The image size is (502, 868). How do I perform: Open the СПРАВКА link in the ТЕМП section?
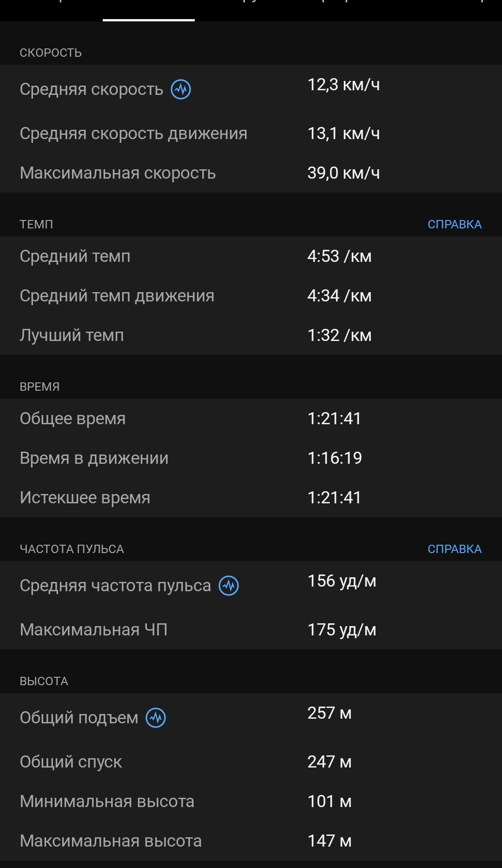(x=454, y=224)
